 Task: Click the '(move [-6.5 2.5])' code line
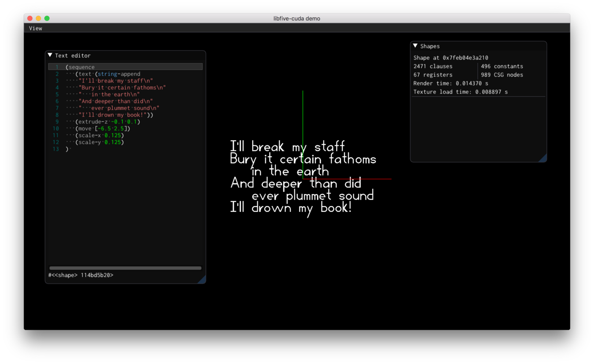coord(103,128)
